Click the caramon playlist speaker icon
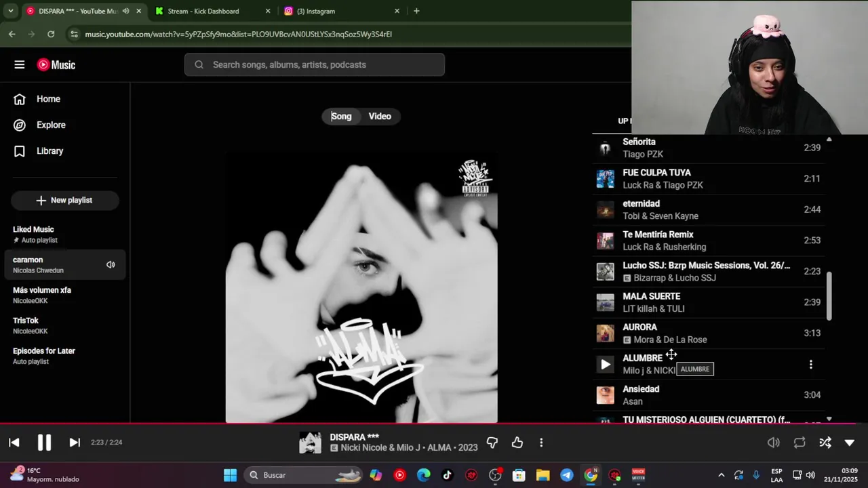 click(111, 265)
